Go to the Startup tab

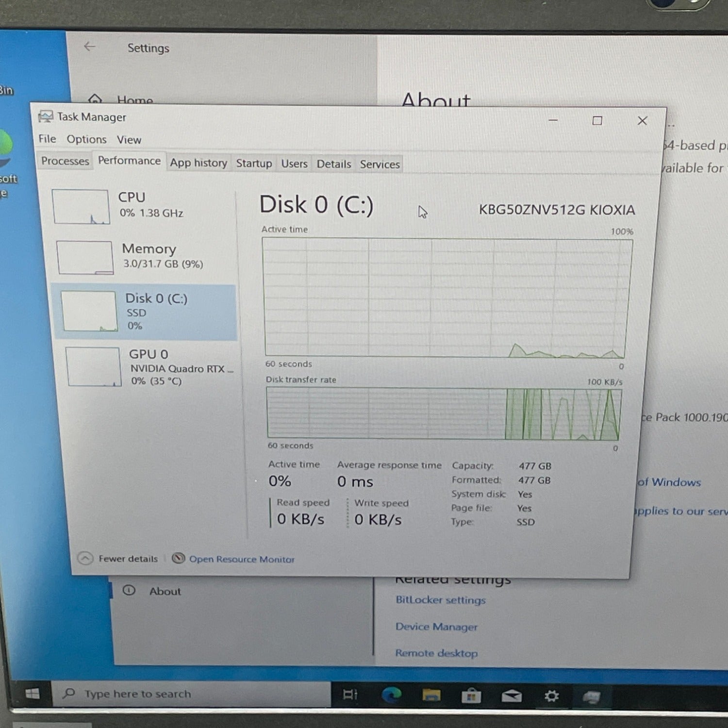pyautogui.click(x=254, y=164)
